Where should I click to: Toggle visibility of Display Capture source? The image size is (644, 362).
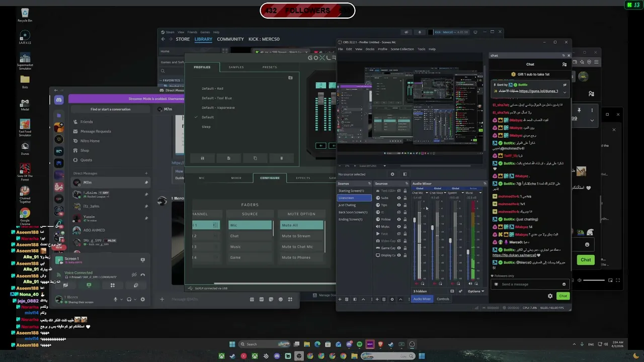point(399,255)
